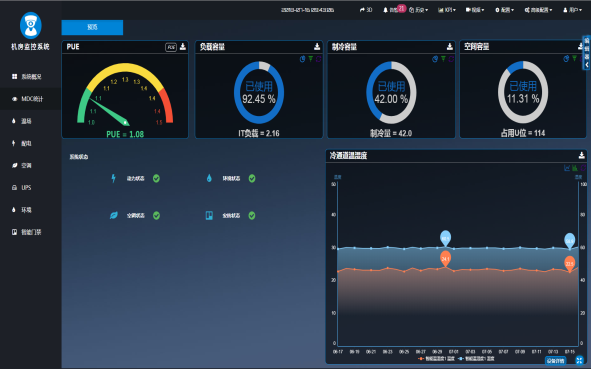Switch the cold aisle chart to bar view
The image size is (591, 369).
[575, 168]
